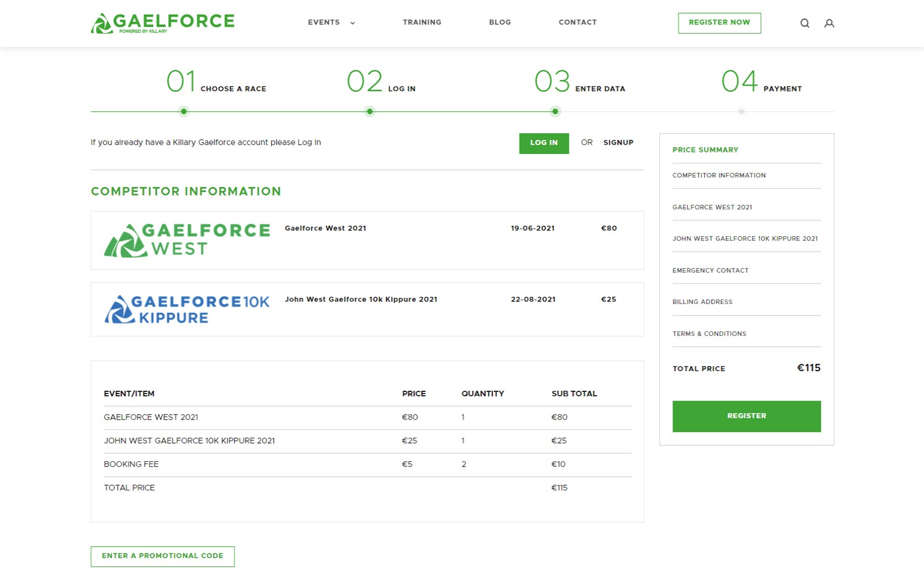Expand the Events dropdown menu
Image resolution: width=924 pixels, height=578 pixels.
331,23
